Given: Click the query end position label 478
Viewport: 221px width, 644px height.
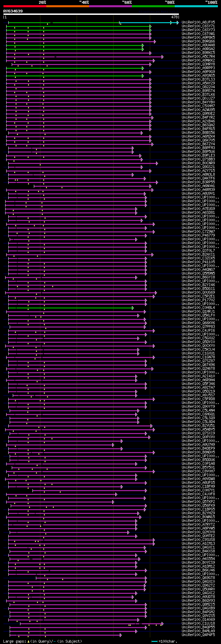Looking at the screenshot, I should point(174,17).
